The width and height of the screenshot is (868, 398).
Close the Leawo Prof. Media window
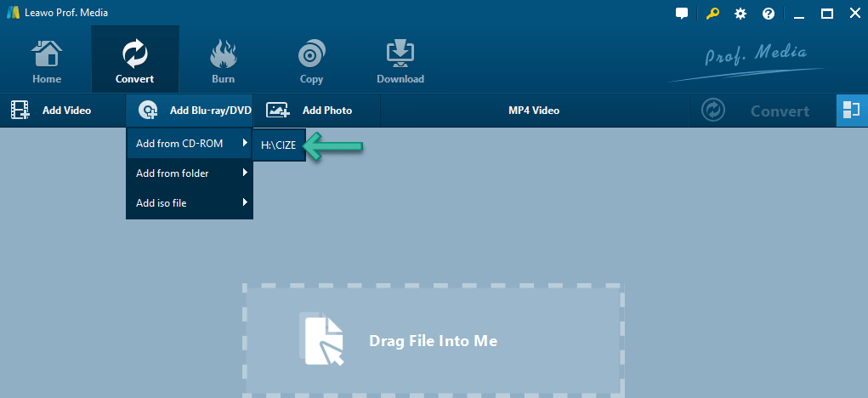click(854, 14)
